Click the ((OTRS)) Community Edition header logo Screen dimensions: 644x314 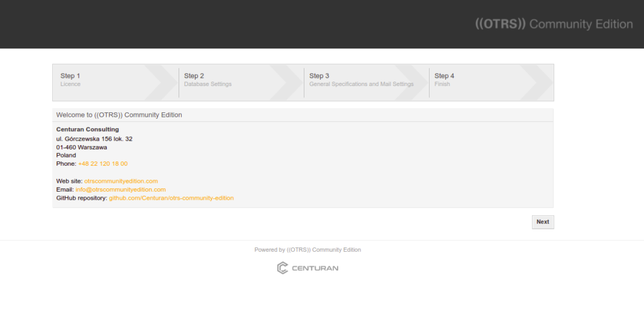coord(553,24)
